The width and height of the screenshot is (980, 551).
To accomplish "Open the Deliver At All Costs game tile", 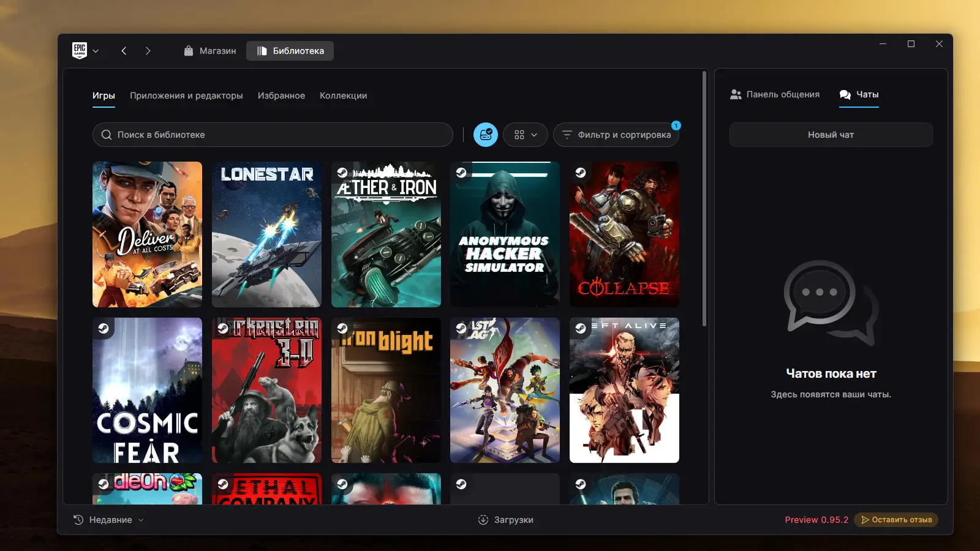I will point(147,234).
